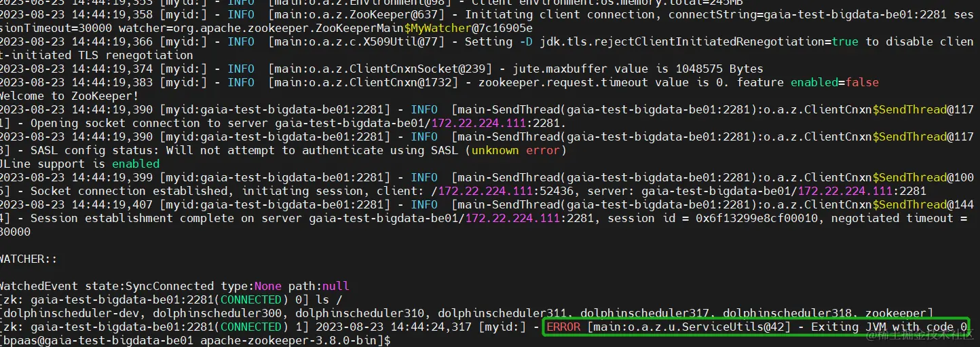Click 'zookeeper.request.timeout value is 0.' text
Image resolution: width=980 pixels, height=347 pixels.
coord(597,82)
